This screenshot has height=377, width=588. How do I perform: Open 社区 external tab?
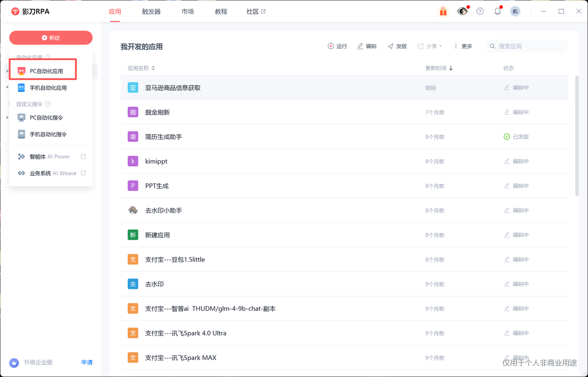click(256, 11)
